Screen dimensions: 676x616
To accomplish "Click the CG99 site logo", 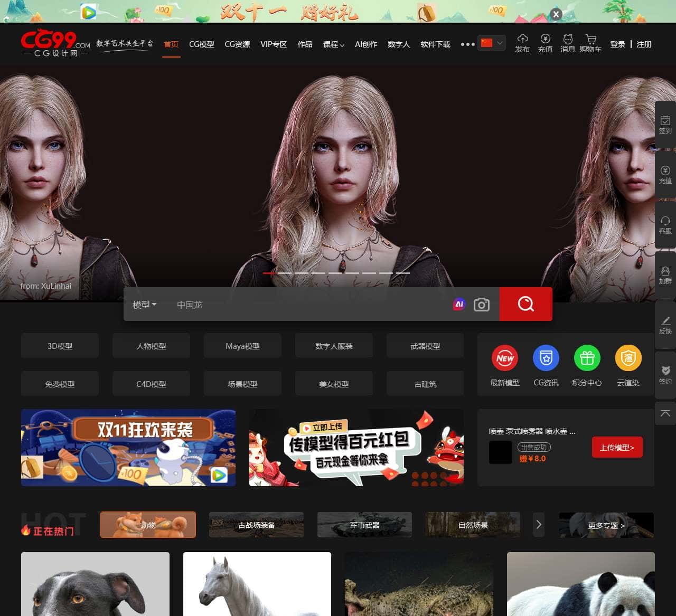I will tap(55, 44).
